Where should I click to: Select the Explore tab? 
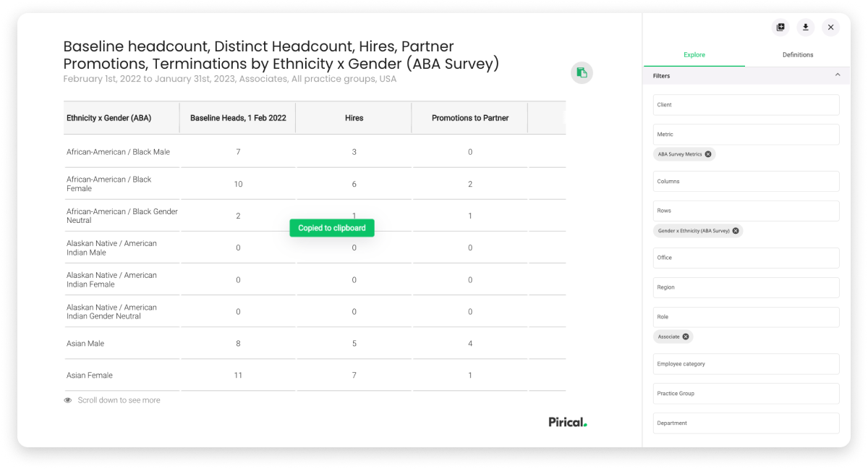694,54
